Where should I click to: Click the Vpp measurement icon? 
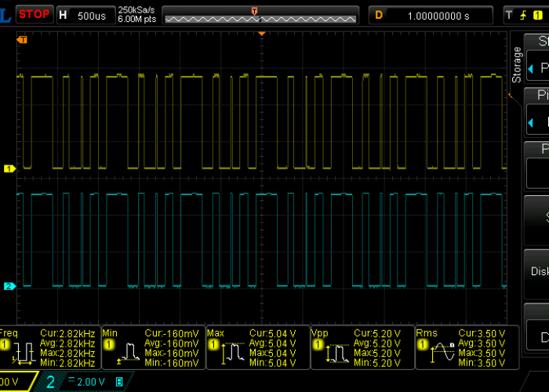click(x=336, y=354)
